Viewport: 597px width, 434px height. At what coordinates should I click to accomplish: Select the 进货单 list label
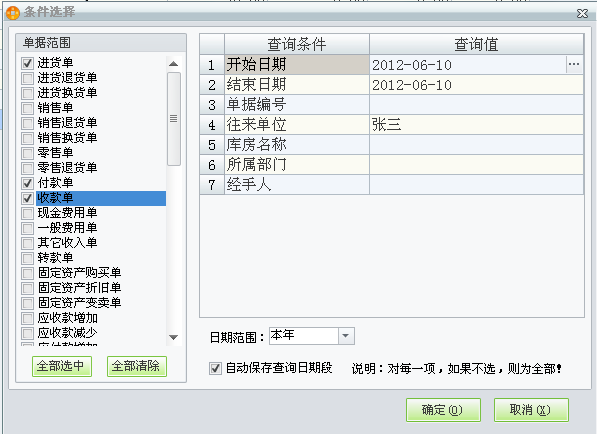click(56, 63)
